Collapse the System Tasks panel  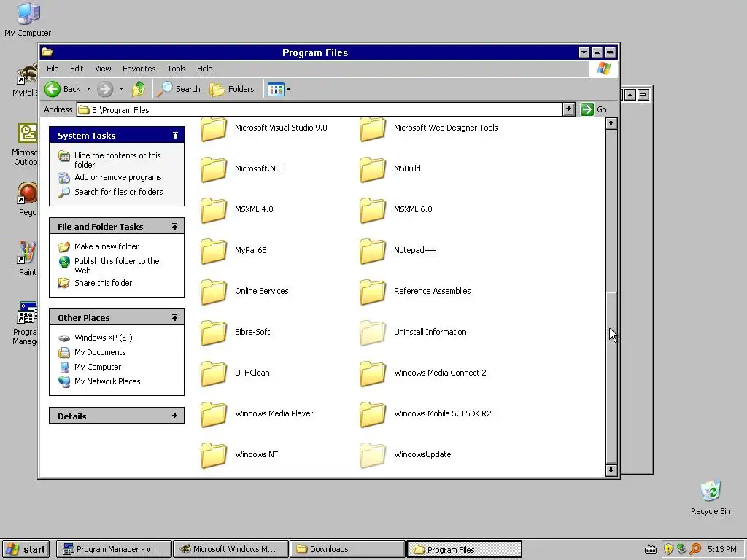coord(175,136)
